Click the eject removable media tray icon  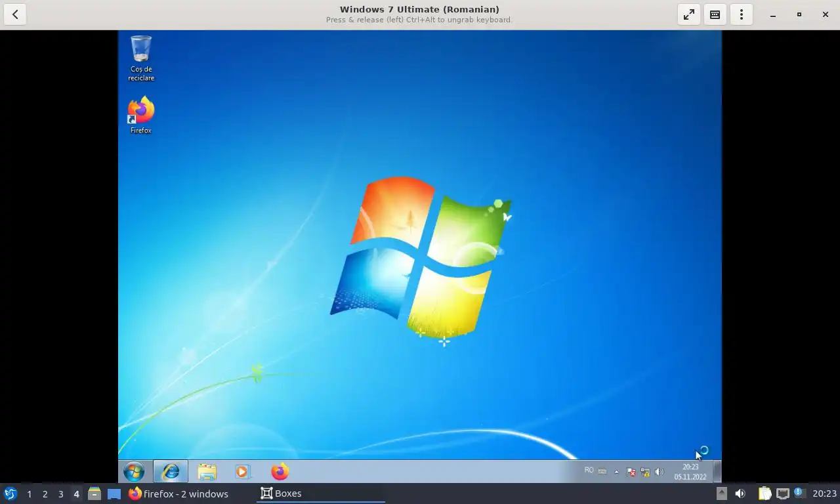tap(721, 493)
